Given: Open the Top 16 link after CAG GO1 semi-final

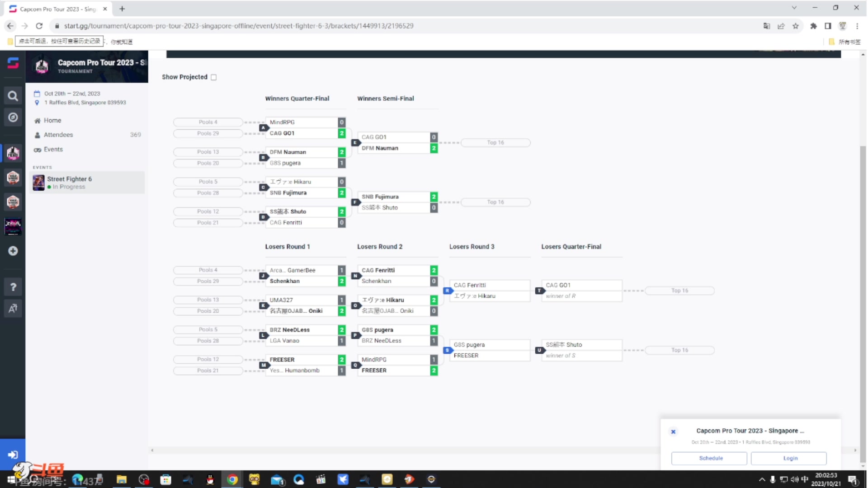Looking at the screenshot, I should pyautogui.click(x=495, y=143).
